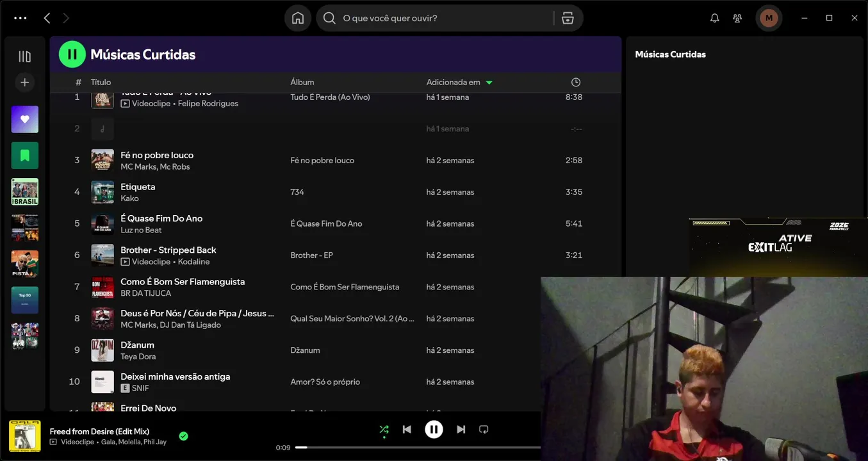Select the track 'Deixei minha versão antiga'
Screen dimensions: 868x461
[175, 376]
